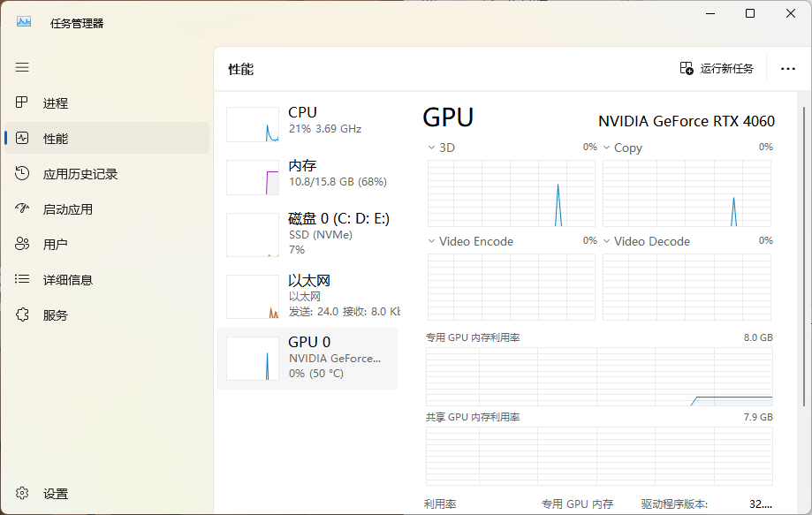This screenshot has height=515, width=812.
Task: Click 运行新任务 run new task button
Action: pyautogui.click(x=717, y=68)
